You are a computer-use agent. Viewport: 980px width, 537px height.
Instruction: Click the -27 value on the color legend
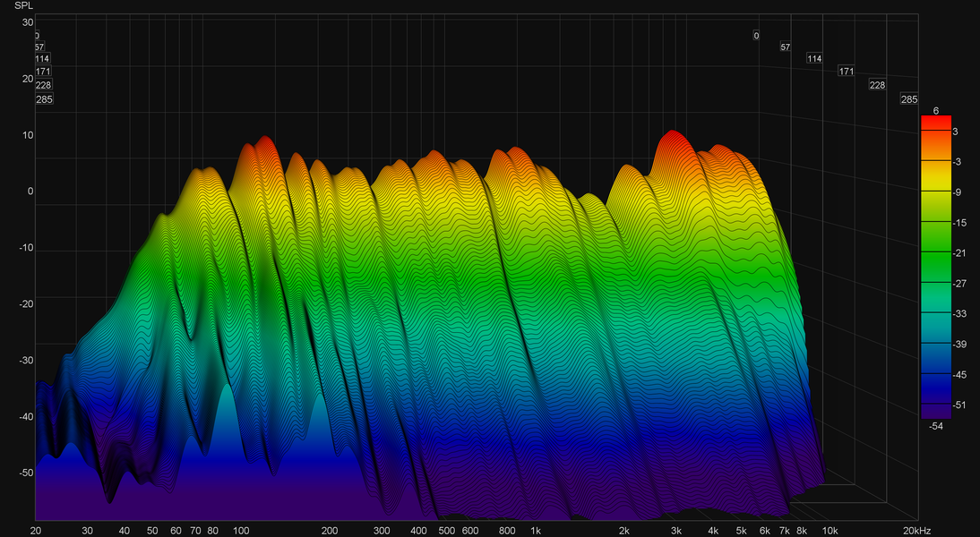click(959, 283)
